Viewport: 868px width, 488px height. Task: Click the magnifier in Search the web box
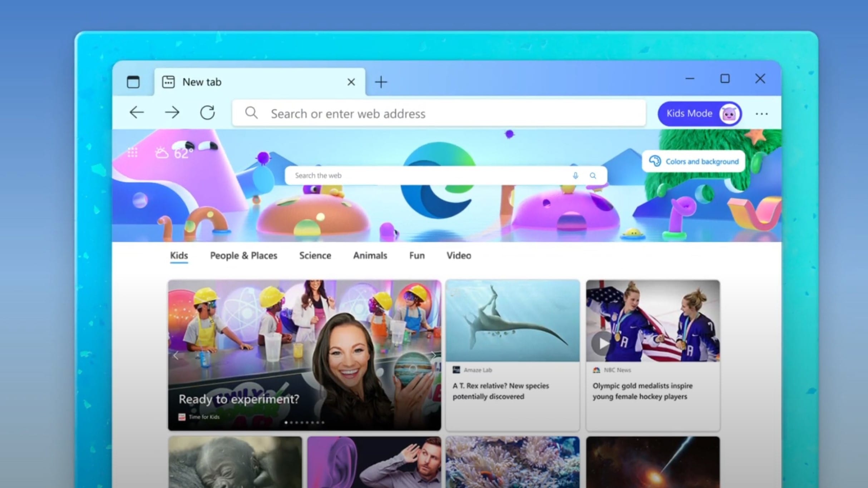pos(593,175)
